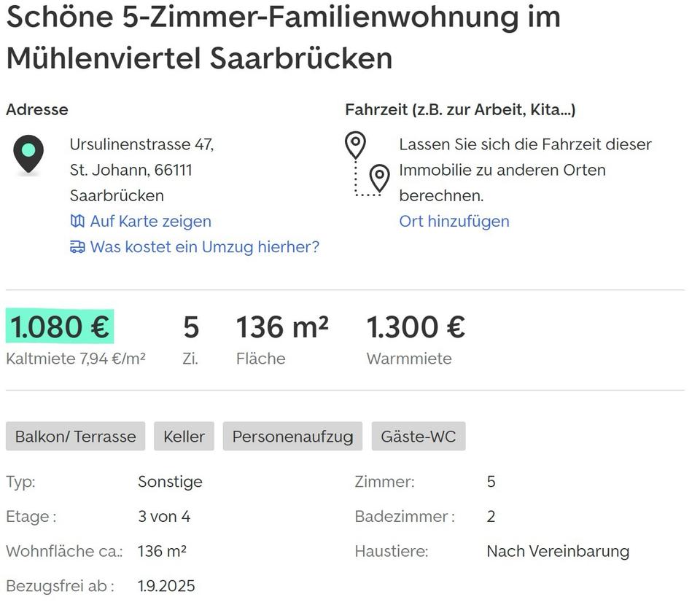Click the Ursulinenstrasse 47 address text
This screenshot has height=613, width=700.
click(x=141, y=144)
